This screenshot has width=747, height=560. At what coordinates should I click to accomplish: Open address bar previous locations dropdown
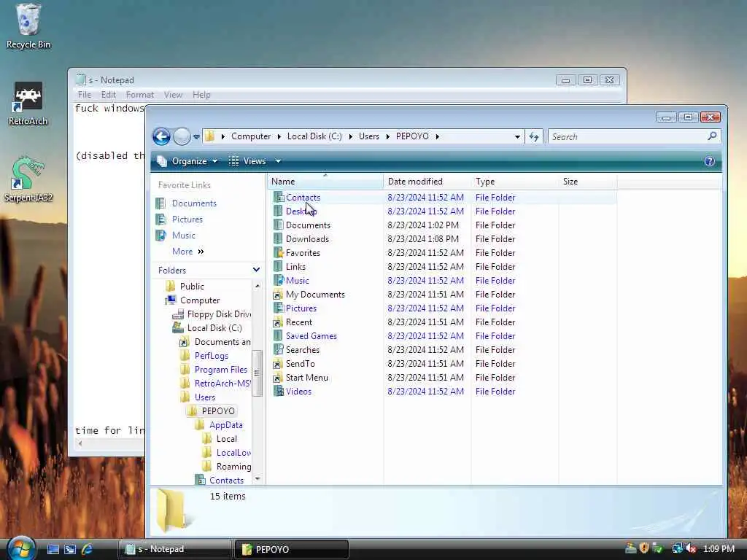517,137
